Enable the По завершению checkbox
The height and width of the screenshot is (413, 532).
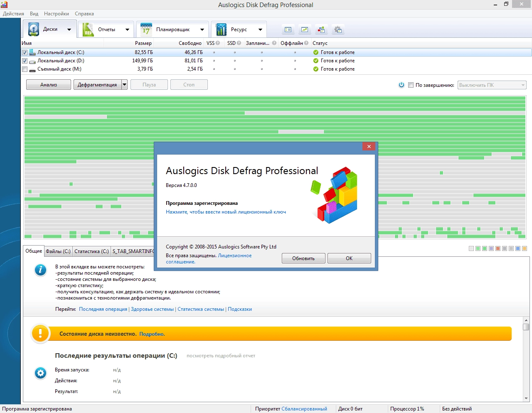coord(411,85)
